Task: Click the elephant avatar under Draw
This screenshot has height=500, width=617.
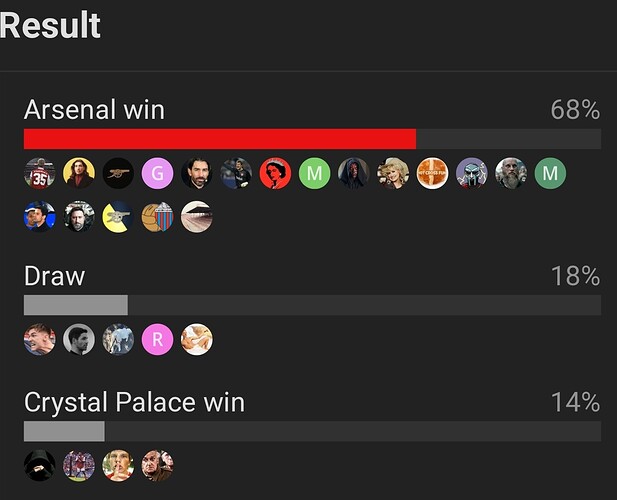Action: tap(118, 339)
